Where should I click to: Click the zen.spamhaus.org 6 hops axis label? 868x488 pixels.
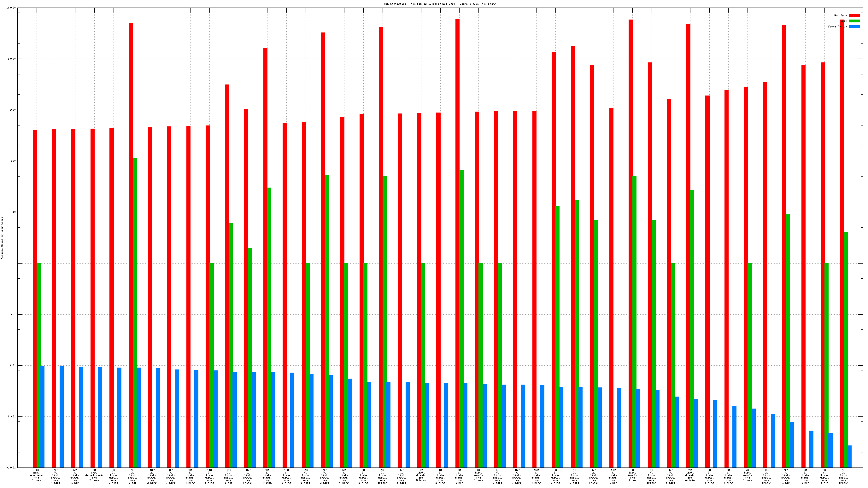[x=36, y=475]
